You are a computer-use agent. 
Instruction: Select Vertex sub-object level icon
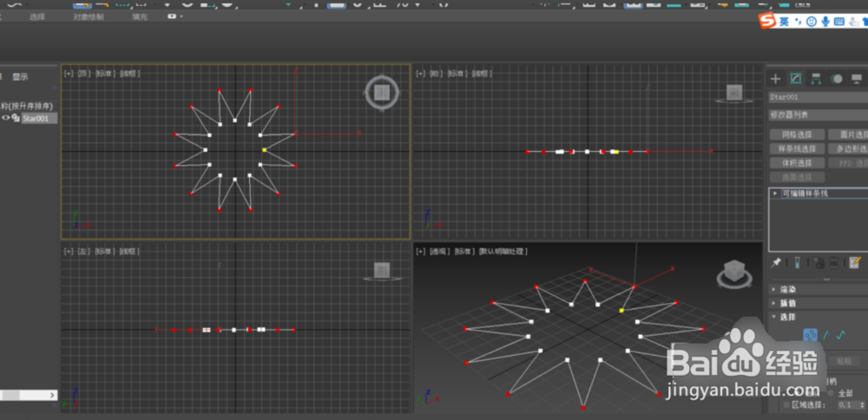(811, 335)
